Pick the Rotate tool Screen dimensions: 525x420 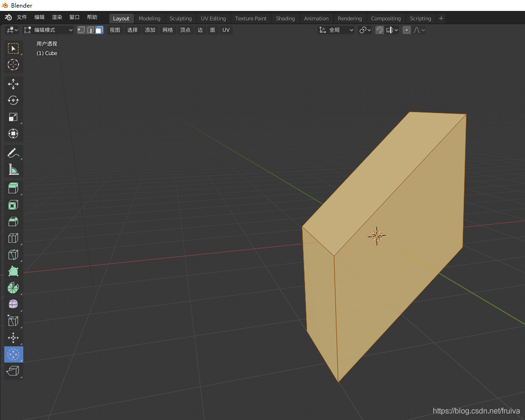coord(13,100)
